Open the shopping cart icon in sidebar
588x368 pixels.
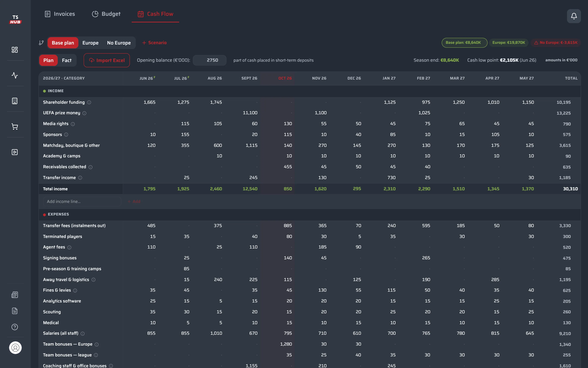click(15, 127)
